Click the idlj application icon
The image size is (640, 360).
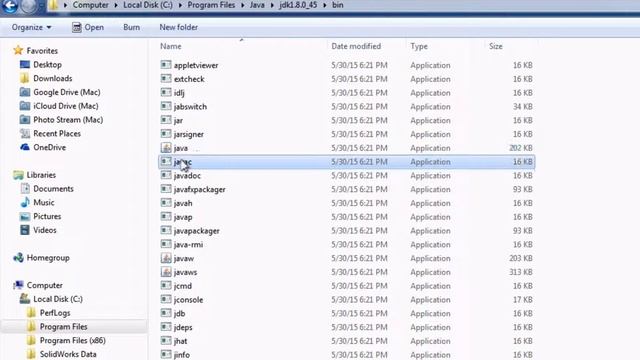click(166, 92)
